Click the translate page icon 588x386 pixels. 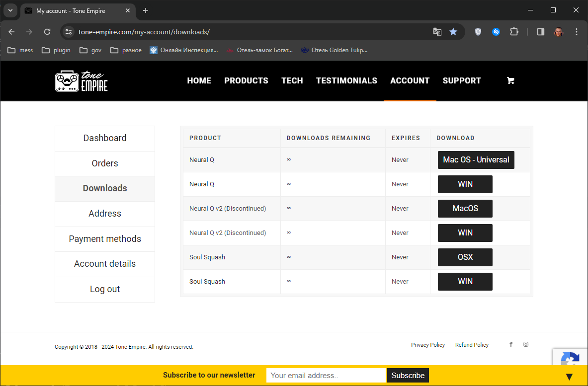[x=437, y=32]
